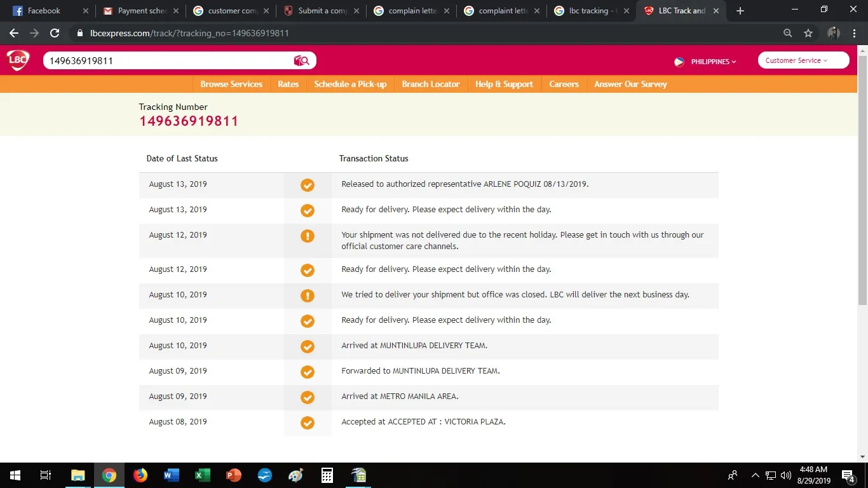The width and height of the screenshot is (868, 488).
Task: Open Excel from taskbar
Action: pyautogui.click(x=202, y=475)
